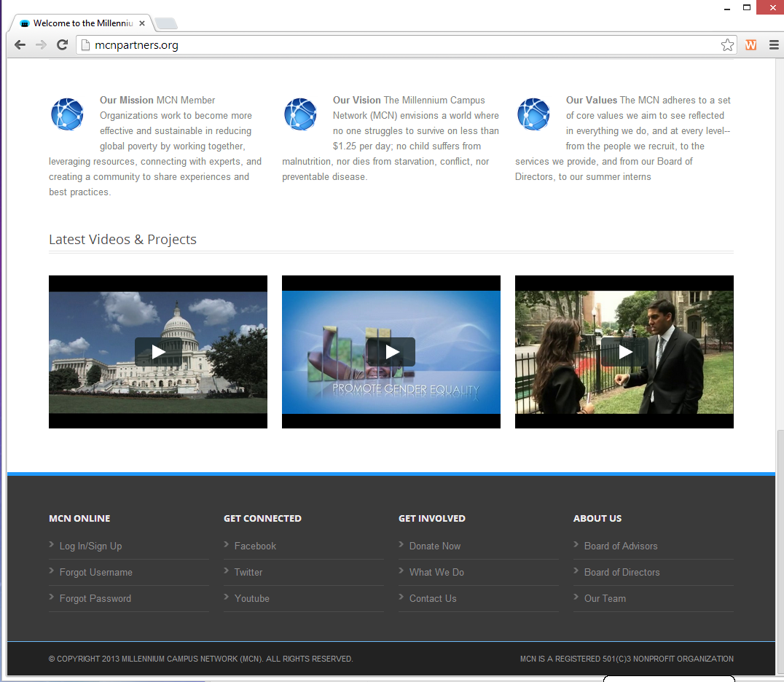The image size is (784, 682).
Task: Click Donate Now in the footer
Action: [x=435, y=546]
